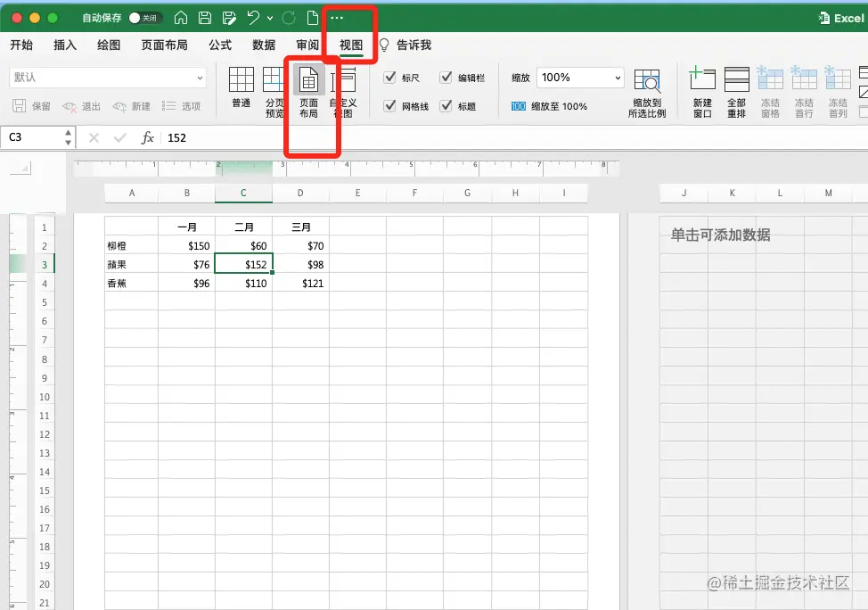The height and width of the screenshot is (610, 868).
Task: Open the 插入 tab
Action: [x=65, y=45]
